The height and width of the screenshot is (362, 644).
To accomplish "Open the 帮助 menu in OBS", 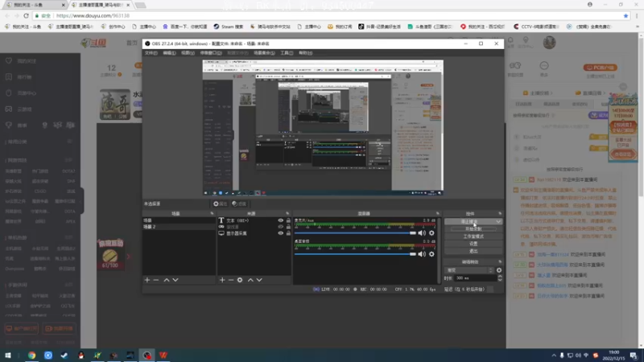I will (305, 53).
